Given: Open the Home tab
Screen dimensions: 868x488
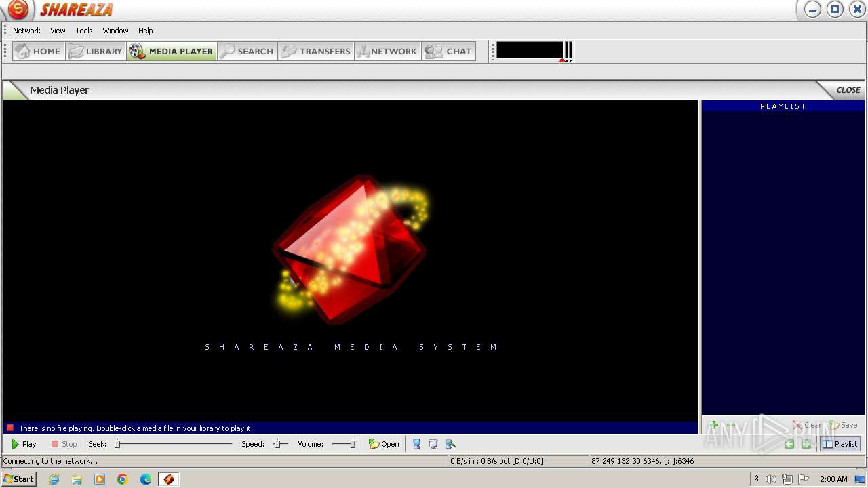Looking at the screenshot, I should pos(39,52).
